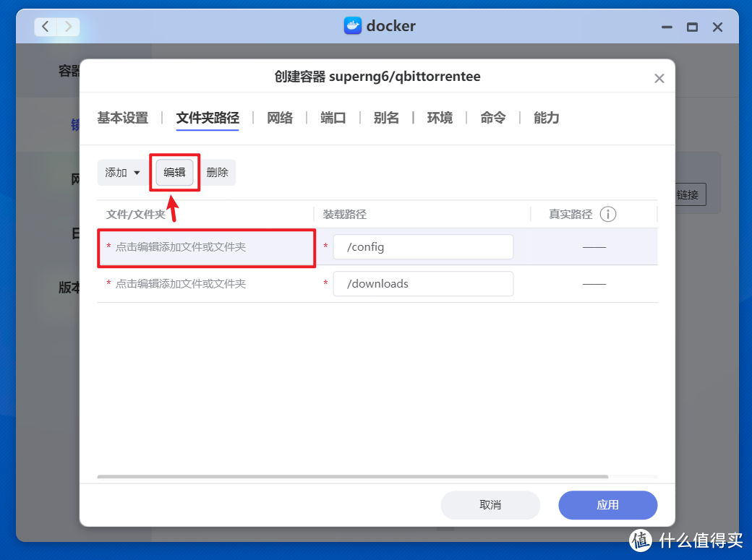Go back using the left arrow
Screen dimensions: 752x560
click(x=46, y=26)
